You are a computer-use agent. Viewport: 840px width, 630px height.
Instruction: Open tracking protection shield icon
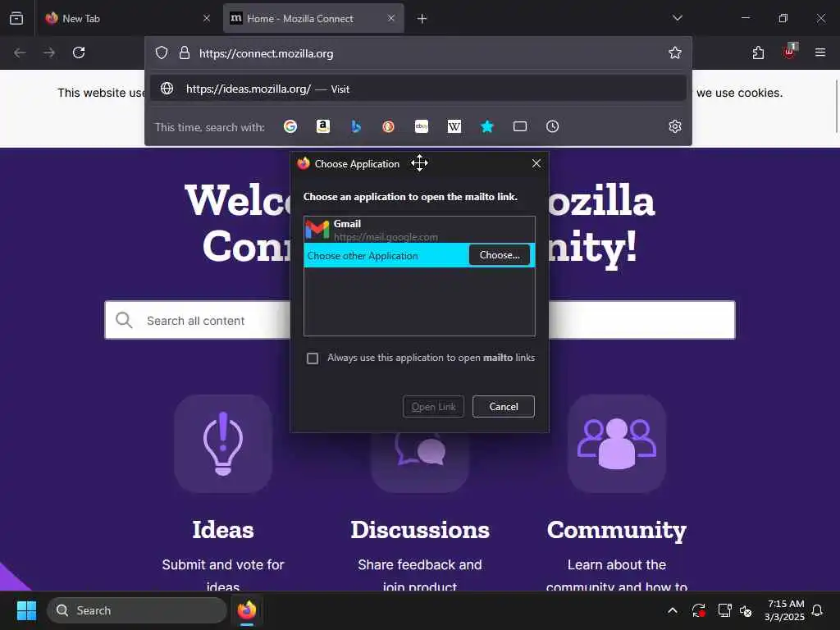click(162, 52)
